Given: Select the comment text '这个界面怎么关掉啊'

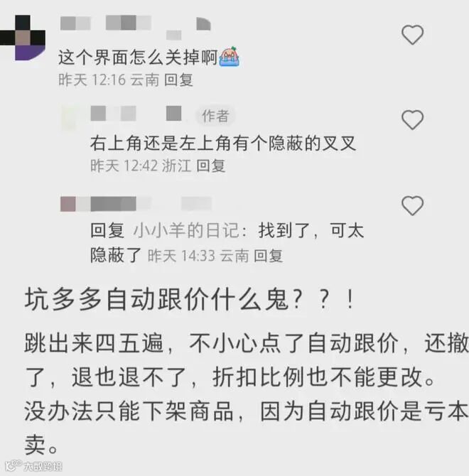Looking at the screenshot, I should [139, 58].
